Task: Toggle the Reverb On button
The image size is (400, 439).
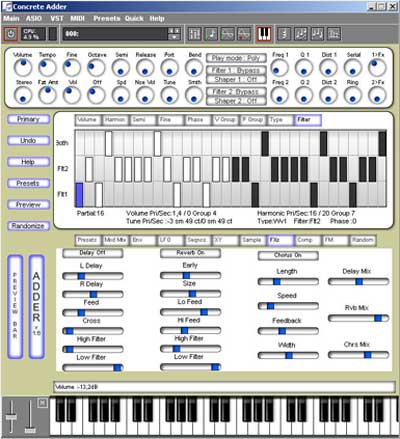Action: point(190,253)
